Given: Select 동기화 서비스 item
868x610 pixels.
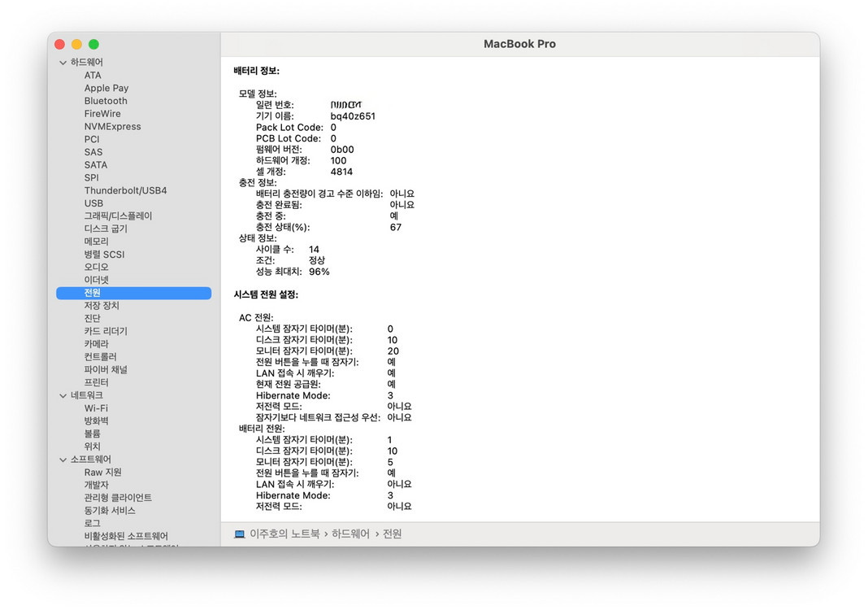Looking at the screenshot, I should [110, 510].
